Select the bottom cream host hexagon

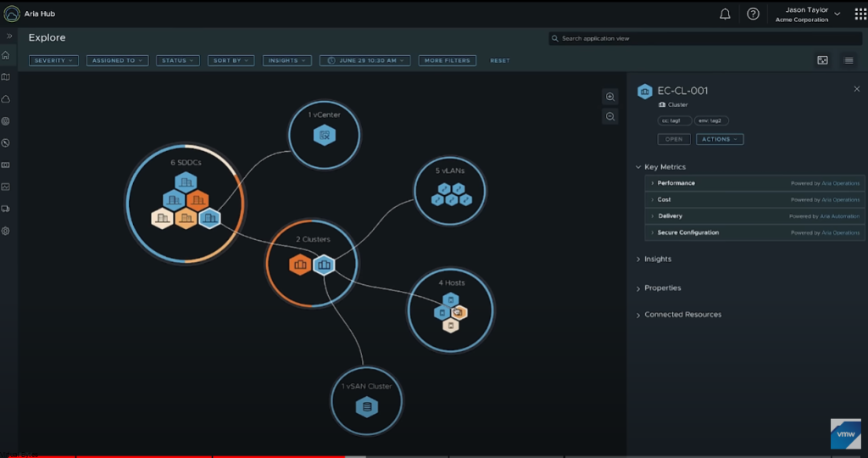[451, 326]
